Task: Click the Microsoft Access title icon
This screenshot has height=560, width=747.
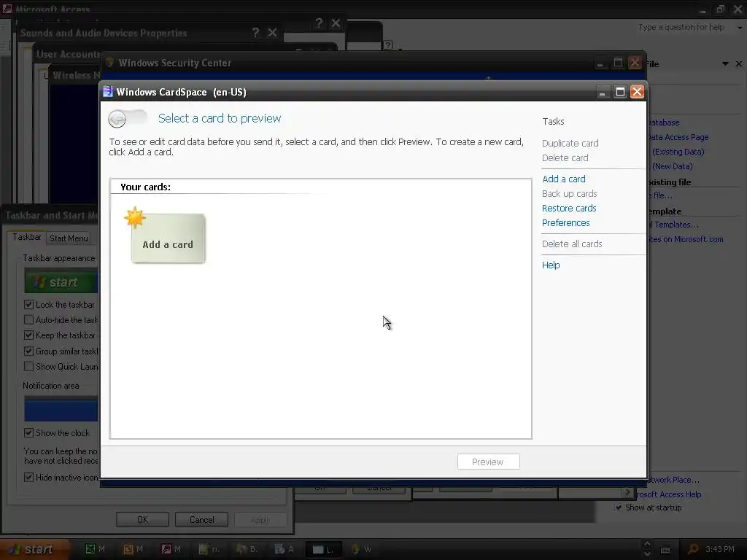Action: point(7,9)
